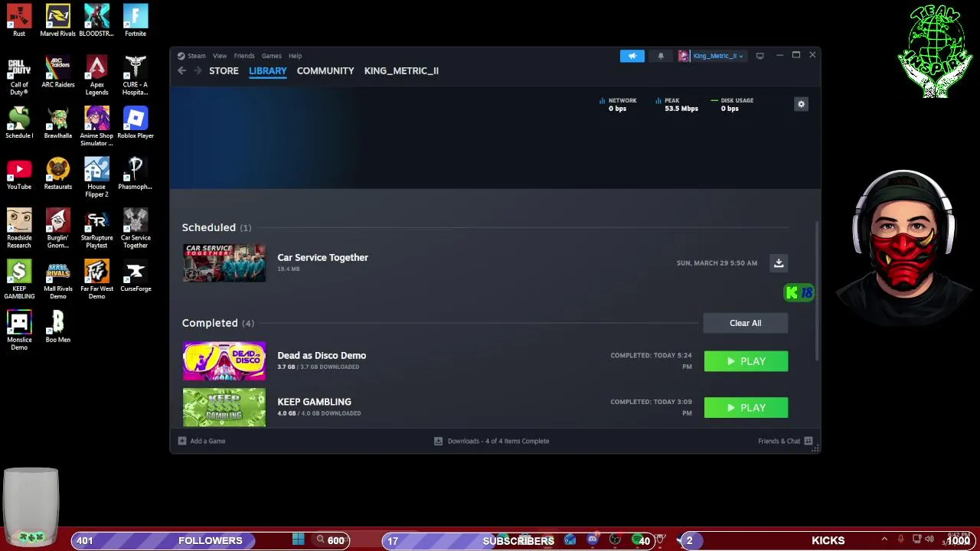Click KEEP GAMBLING title in downloads
The width and height of the screenshot is (980, 551).
tap(314, 402)
